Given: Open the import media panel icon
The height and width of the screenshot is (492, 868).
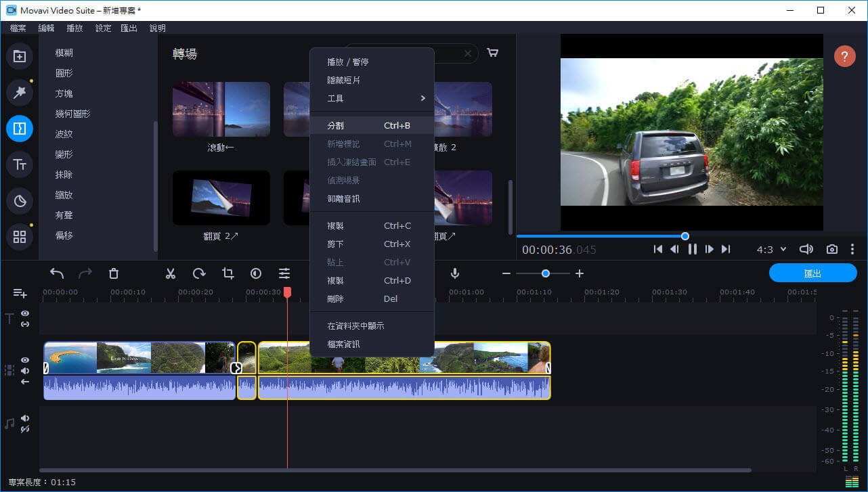Looking at the screenshot, I should click(20, 56).
